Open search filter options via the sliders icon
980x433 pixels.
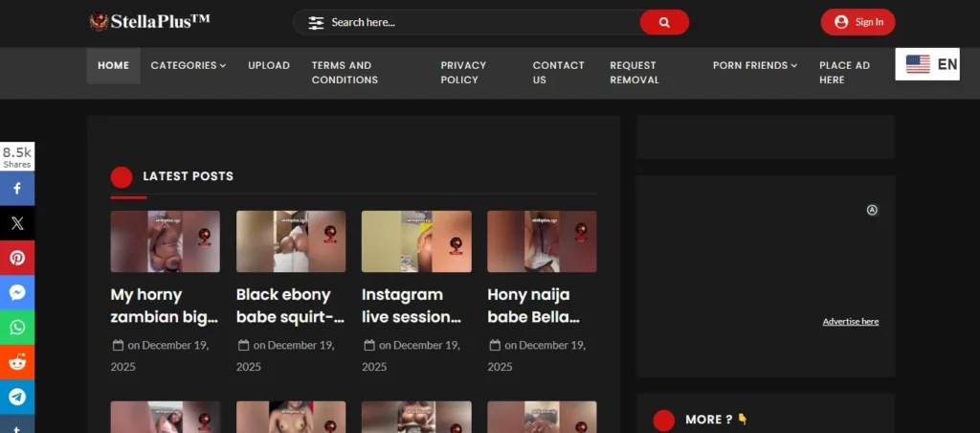316,22
